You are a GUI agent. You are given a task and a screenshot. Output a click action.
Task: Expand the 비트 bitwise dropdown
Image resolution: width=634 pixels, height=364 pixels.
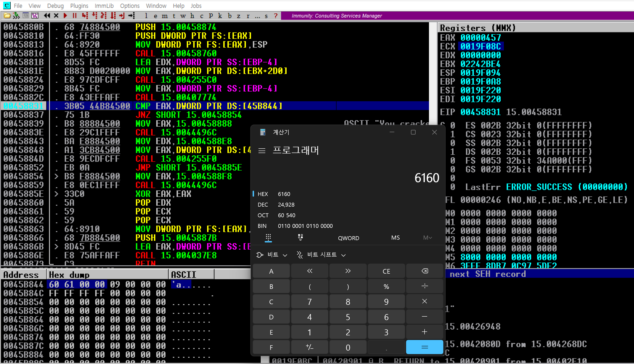click(272, 255)
